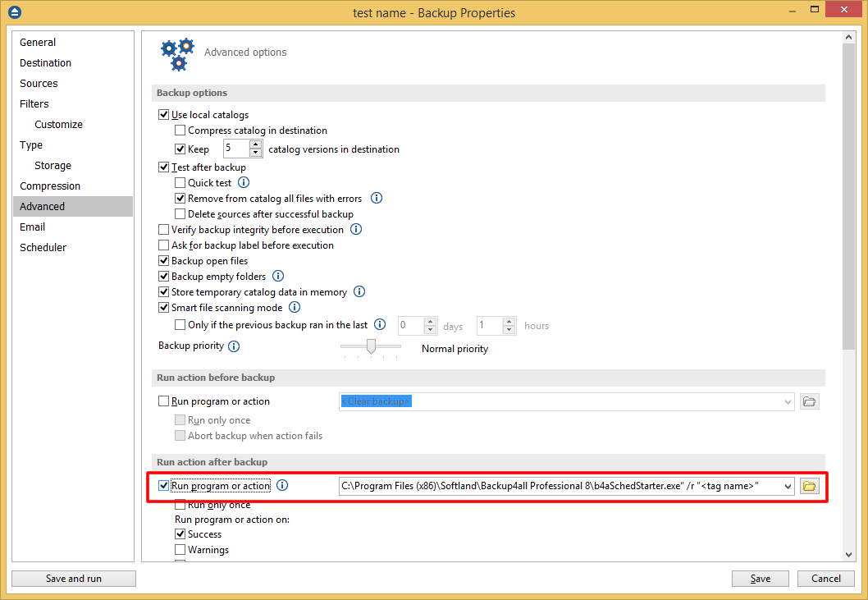Toggle Use local catalogs checkbox
Screen dimensions: 868x600
point(164,115)
